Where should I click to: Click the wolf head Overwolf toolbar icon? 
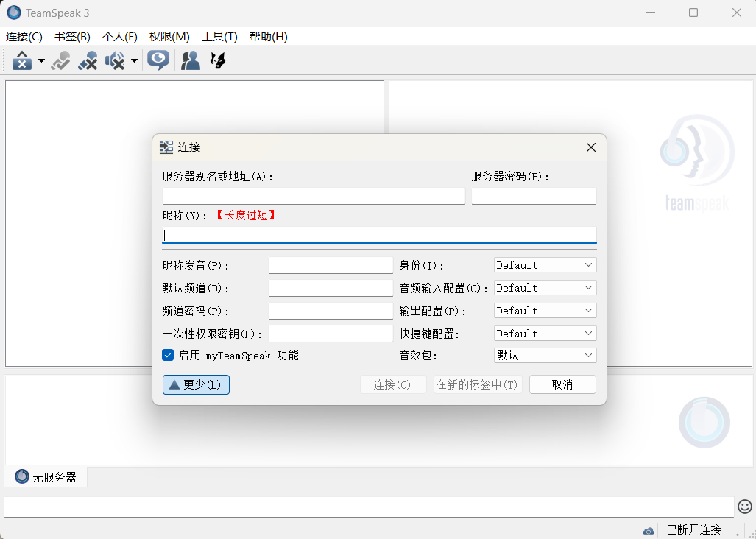[x=217, y=60]
